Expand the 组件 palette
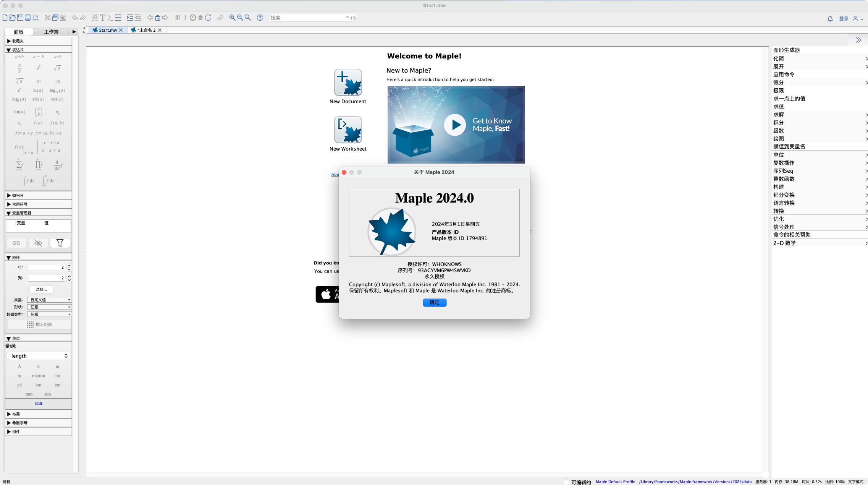The width and height of the screenshot is (868, 485). tap(38, 431)
